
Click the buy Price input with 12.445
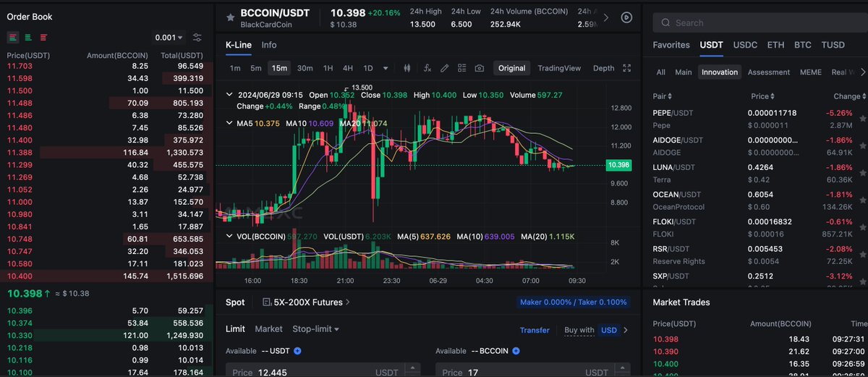click(x=323, y=370)
